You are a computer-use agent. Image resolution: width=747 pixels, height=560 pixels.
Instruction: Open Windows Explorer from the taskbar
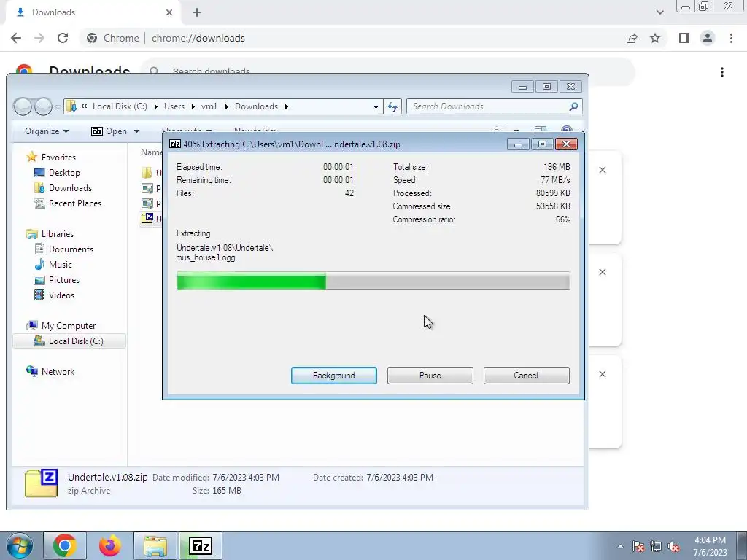click(155, 545)
